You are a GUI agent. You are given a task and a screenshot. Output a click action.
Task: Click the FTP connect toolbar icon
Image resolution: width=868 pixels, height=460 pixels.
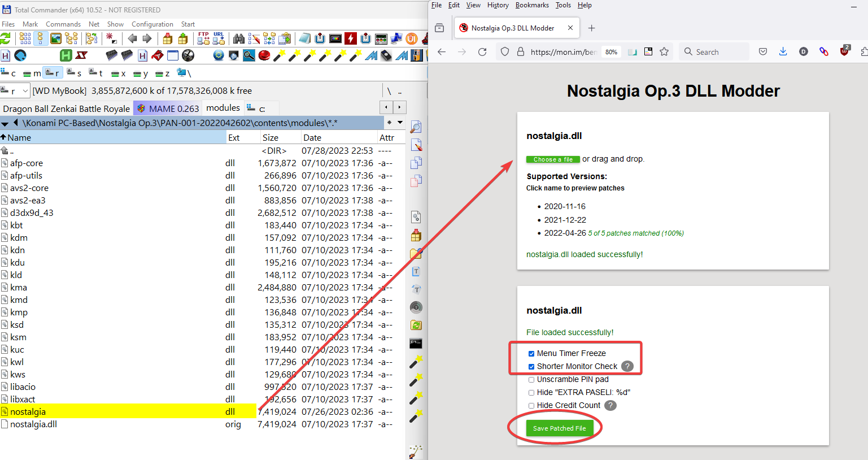(x=203, y=38)
